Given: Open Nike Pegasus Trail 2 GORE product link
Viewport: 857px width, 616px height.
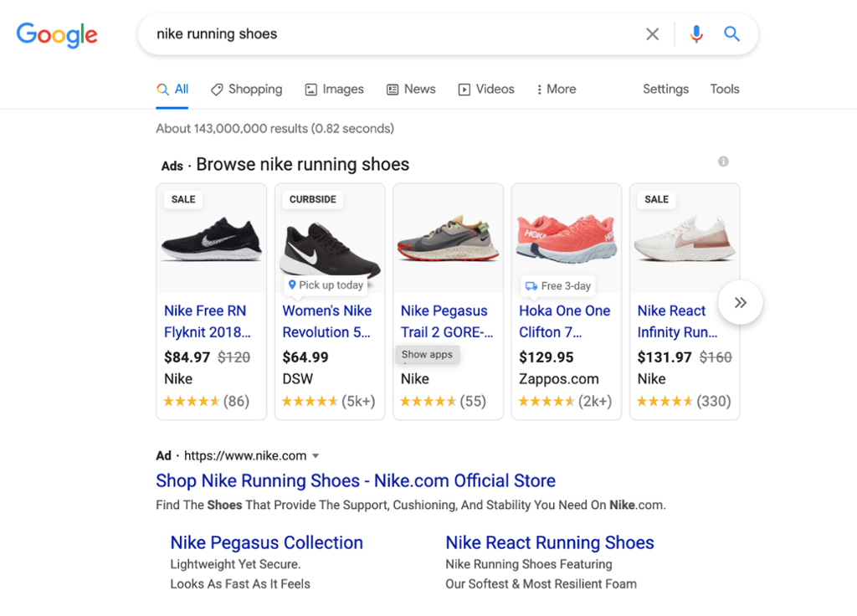Looking at the screenshot, I should click(447, 321).
